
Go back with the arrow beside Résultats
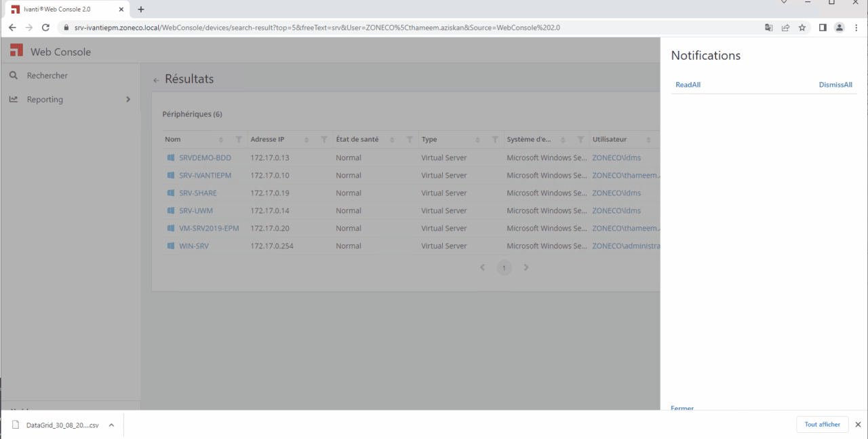pyautogui.click(x=156, y=80)
